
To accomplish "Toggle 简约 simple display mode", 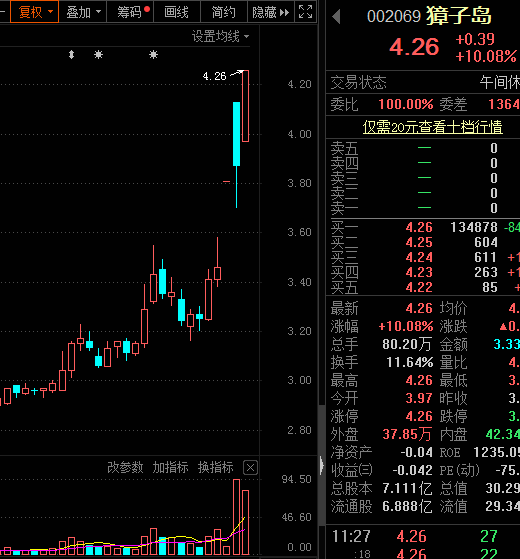I will point(224,12).
